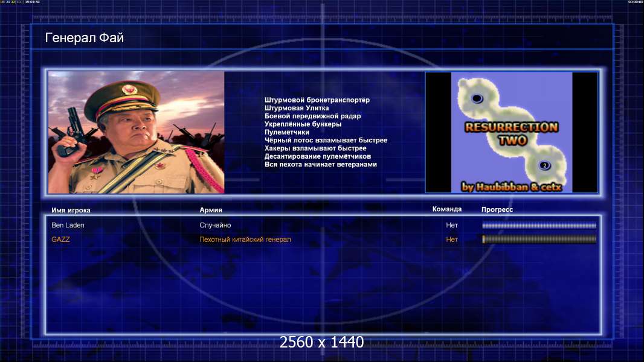The image size is (644, 362).
Task: Click army value 'Случайно'
Action: (215, 225)
